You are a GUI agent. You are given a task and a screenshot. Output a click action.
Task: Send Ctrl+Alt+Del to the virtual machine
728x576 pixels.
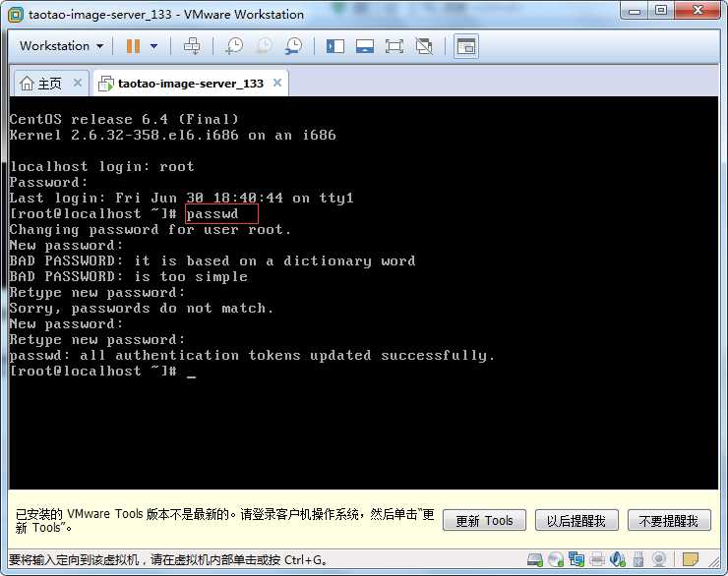tap(192, 46)
